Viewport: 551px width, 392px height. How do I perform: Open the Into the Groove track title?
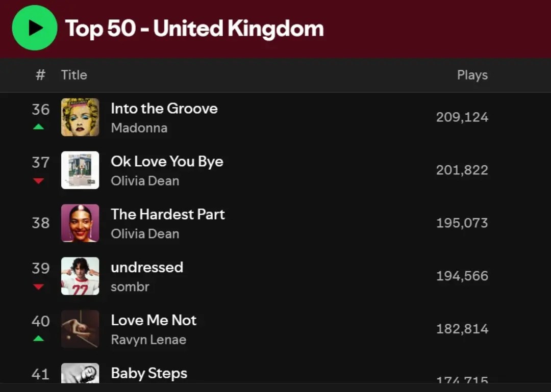(x=164, y=109)
